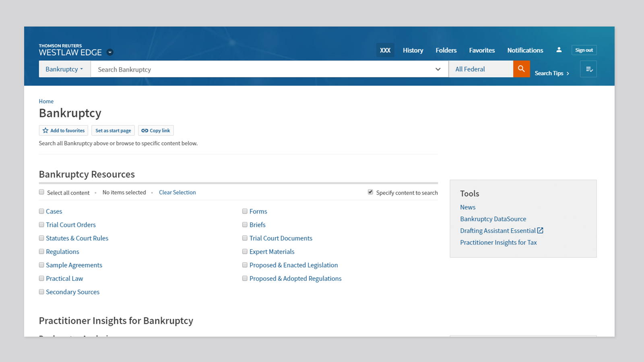Screen dimensions: 644x362
Task: Click the Copy link chain button
Action: click(x=156, y=131)
